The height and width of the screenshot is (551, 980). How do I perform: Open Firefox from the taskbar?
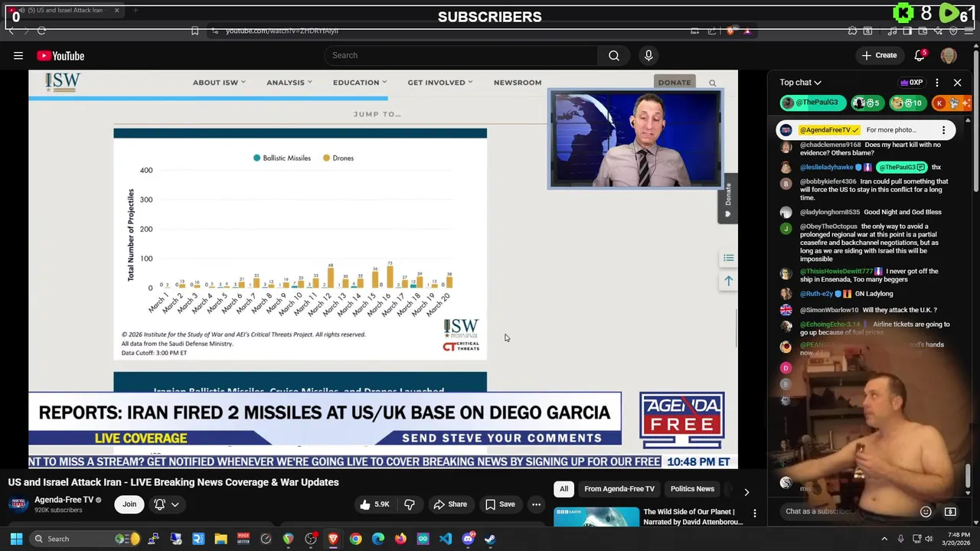400,539
